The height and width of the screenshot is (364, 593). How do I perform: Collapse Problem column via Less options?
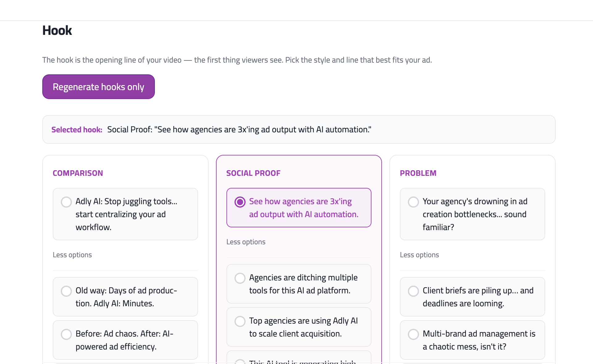419,255
